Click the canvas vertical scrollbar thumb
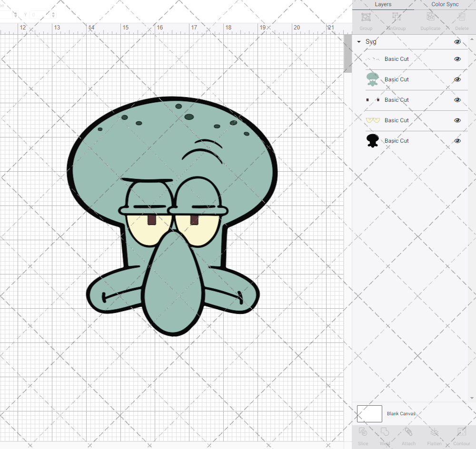 (347, 53)
